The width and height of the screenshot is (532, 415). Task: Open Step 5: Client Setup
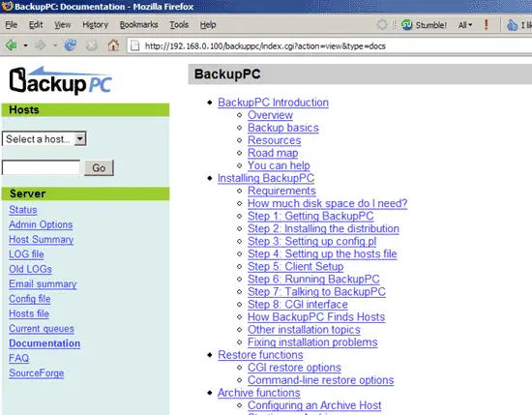296,267
